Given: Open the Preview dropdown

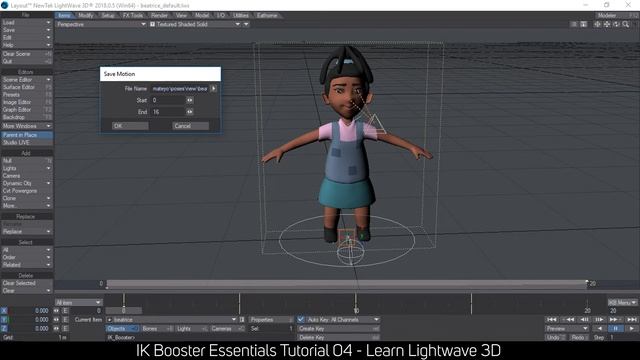Looking at the screenshot, I should pyautogui.click(x=567, y=329).
